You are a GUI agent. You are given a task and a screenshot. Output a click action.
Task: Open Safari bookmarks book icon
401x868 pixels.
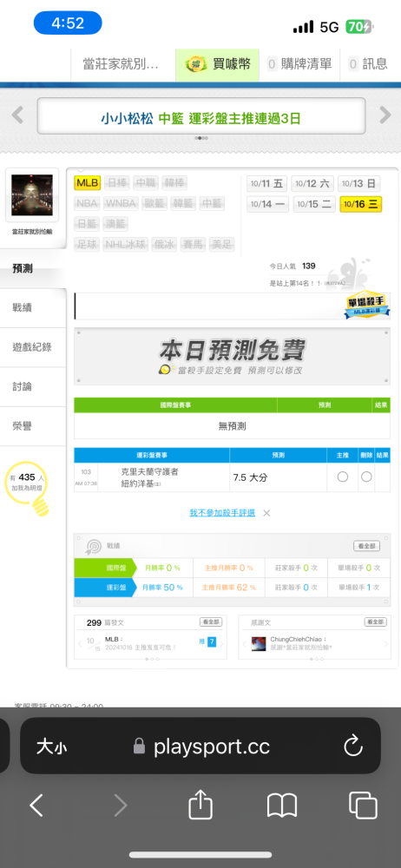(x=282, y=805)
